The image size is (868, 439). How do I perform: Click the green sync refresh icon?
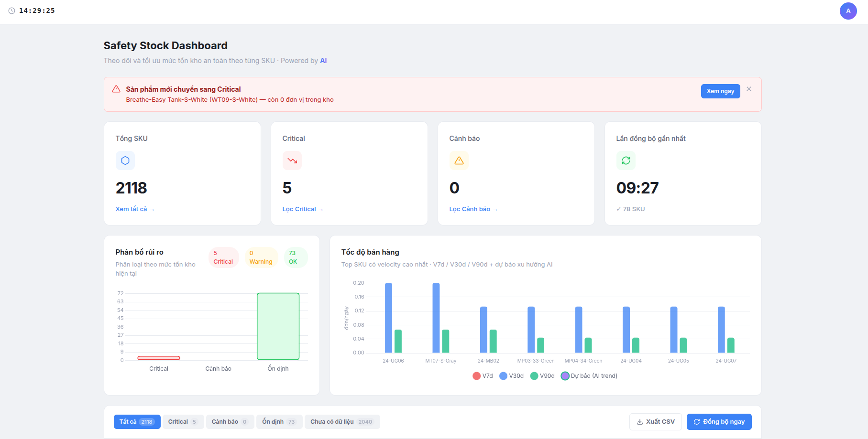[x=626, y=161]
